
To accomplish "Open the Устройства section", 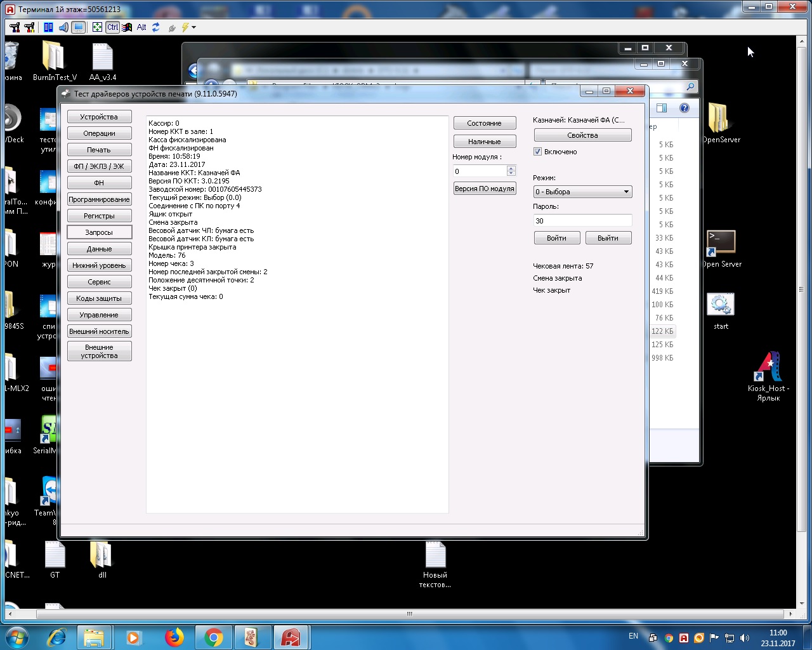I will pos(99,117).
